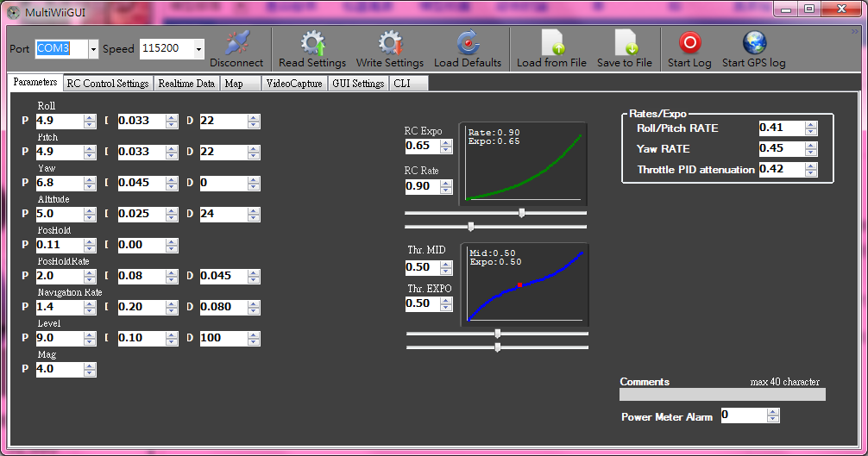
Task: Click the Save to File icon
Action: pyautogui.click(x=625, y=42)
